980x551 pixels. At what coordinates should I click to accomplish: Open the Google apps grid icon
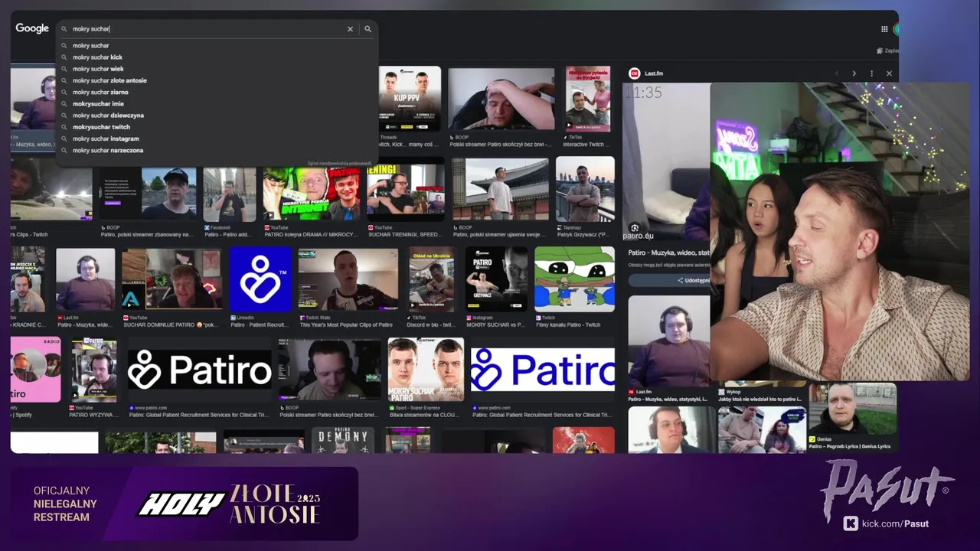coord(884,29)
